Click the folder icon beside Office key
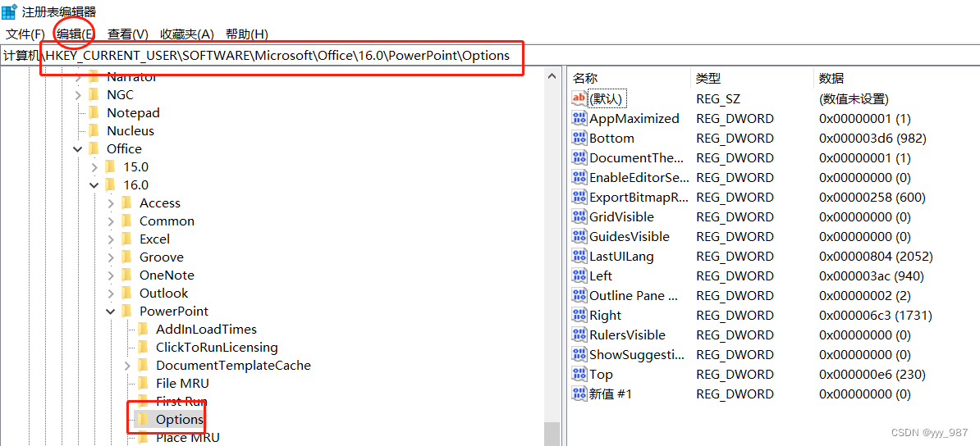The width and height of the screenshot is (980, 446). pyautogui.click(x=94, y=148)
